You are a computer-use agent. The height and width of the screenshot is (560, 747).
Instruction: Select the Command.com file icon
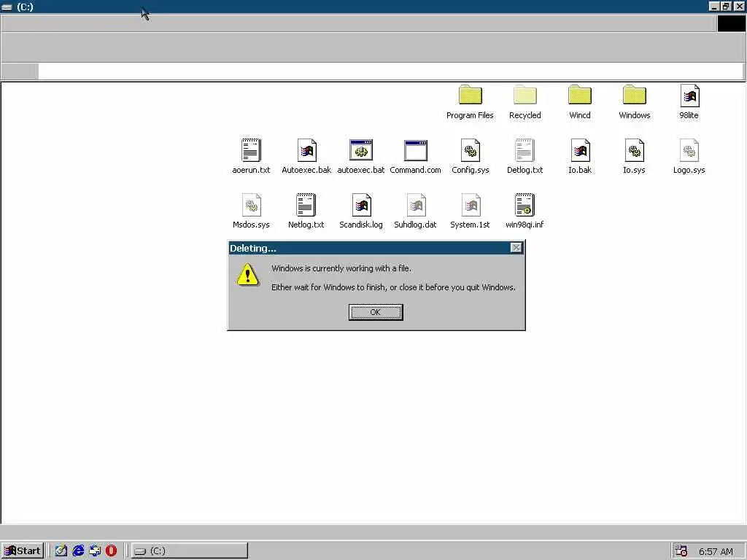pyautogui.click(x=415, y=150)
